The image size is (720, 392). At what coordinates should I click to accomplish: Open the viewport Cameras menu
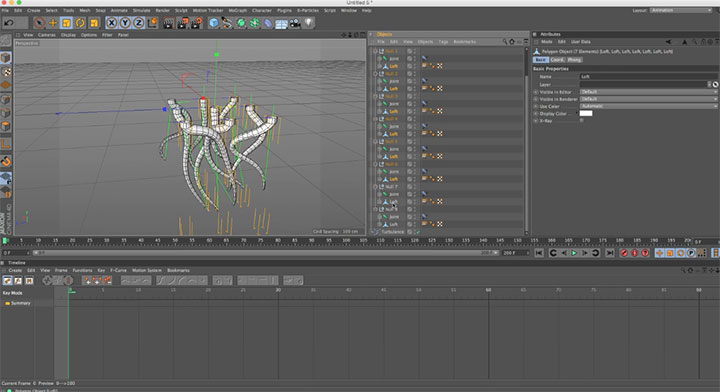46,35
